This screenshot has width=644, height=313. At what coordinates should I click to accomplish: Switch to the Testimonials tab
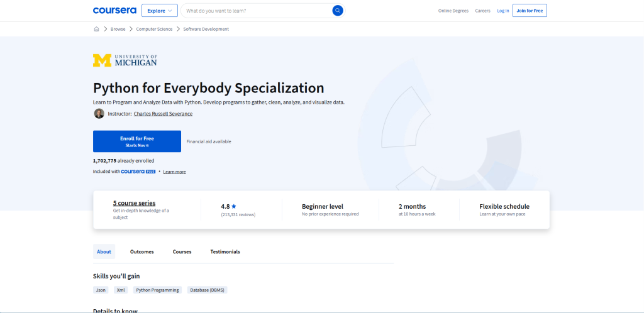tap(225, 252)
